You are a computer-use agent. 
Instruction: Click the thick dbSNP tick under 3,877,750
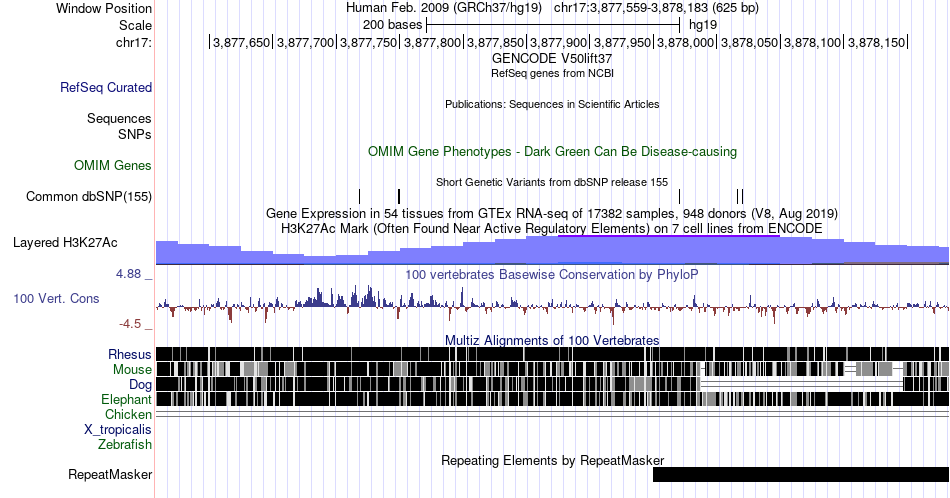pos(399,196)
